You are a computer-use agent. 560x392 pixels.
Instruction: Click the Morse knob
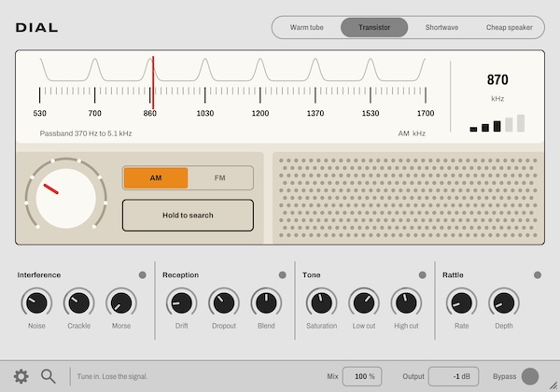coord(121,302)
